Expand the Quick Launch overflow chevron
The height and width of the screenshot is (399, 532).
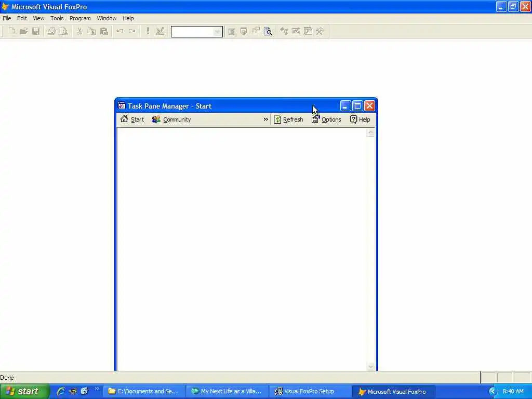coord(97,389)
